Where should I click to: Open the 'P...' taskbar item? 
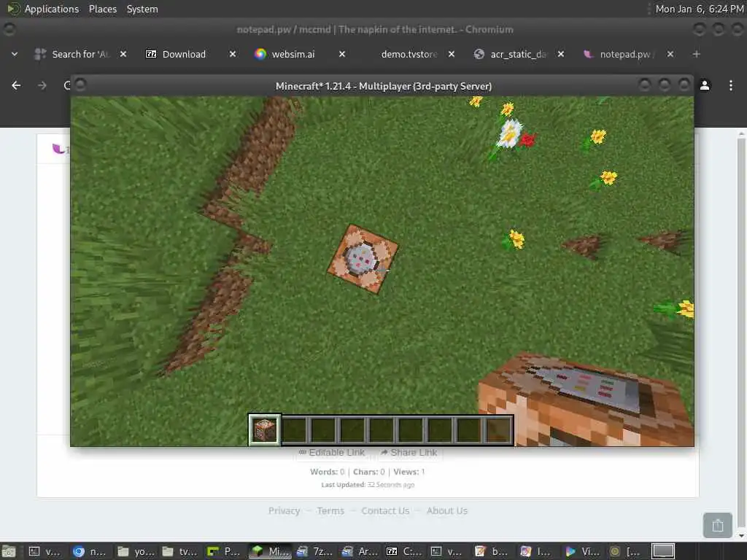[x=224, y=551]
